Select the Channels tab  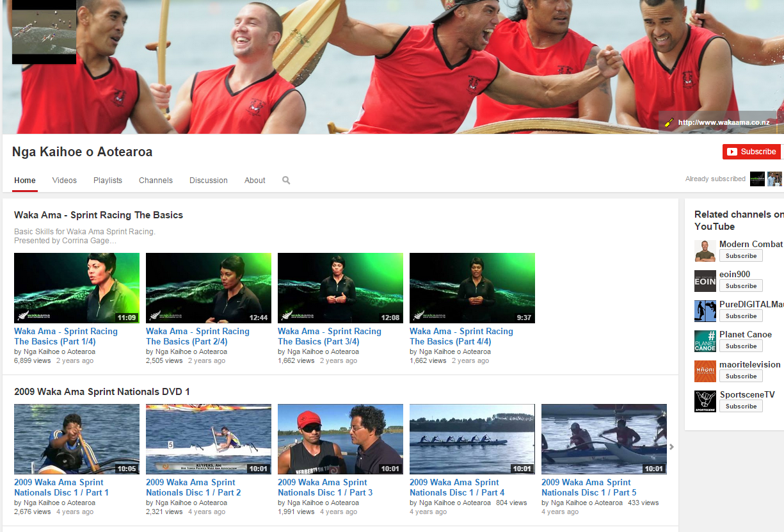pos(156,181)
